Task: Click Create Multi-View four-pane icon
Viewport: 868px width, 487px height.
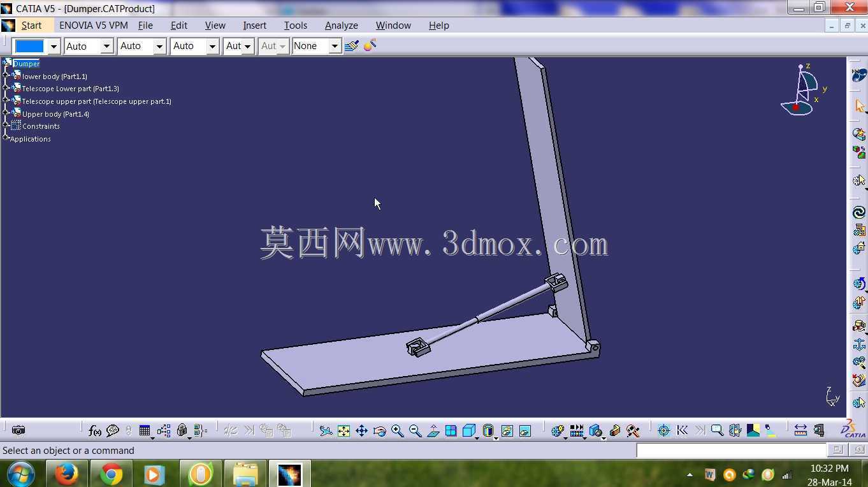Action: click(451, 431)
